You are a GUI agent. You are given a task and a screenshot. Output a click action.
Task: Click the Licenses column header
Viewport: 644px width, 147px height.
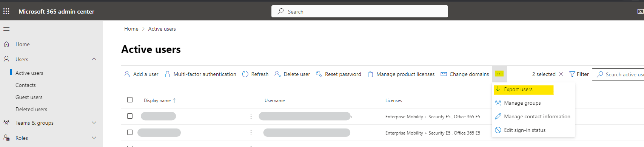393,101
